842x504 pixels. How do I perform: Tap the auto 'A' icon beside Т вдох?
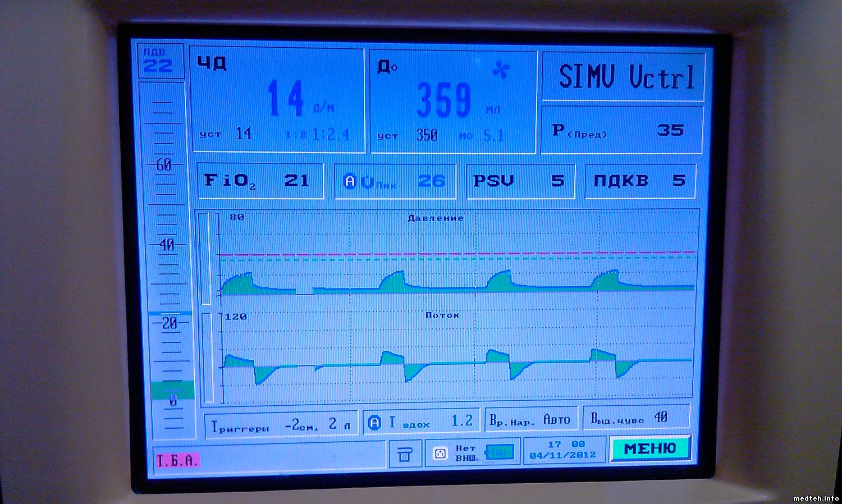point(374,423)
